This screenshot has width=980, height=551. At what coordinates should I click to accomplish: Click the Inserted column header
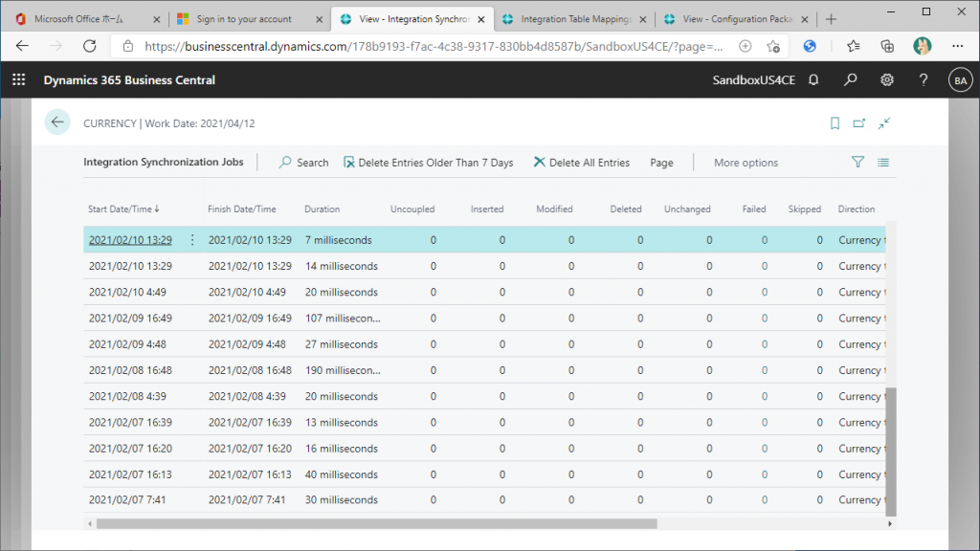point(487,209)
